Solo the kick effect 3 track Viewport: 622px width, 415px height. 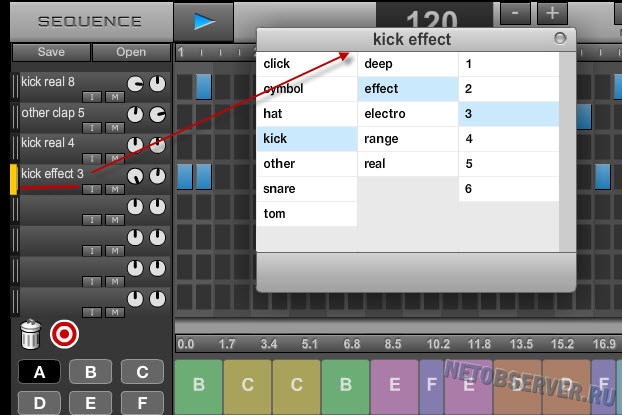(92, 189)
